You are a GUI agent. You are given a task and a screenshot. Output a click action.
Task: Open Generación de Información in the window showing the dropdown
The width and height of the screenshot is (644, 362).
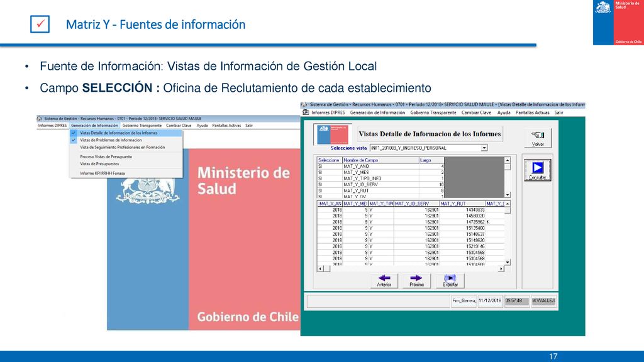[94, 126]
